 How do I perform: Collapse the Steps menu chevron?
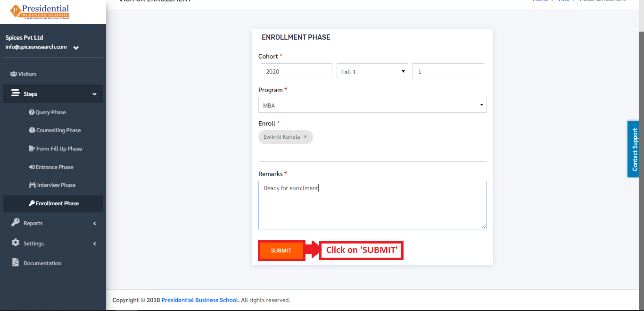[94, 94]
